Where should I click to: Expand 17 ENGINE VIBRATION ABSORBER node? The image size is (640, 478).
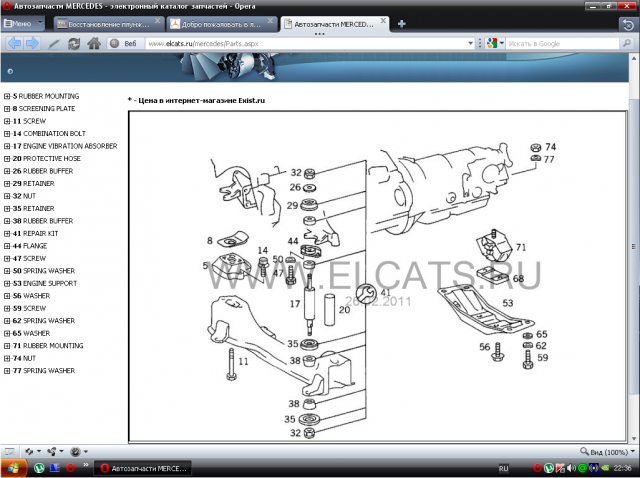[7, 146]
